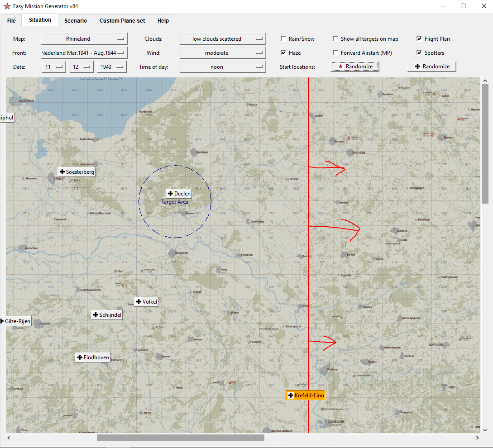Screen dimensions: 493x448
Task: Select the Eindhoven airfield marker
Action: (93, 357)
